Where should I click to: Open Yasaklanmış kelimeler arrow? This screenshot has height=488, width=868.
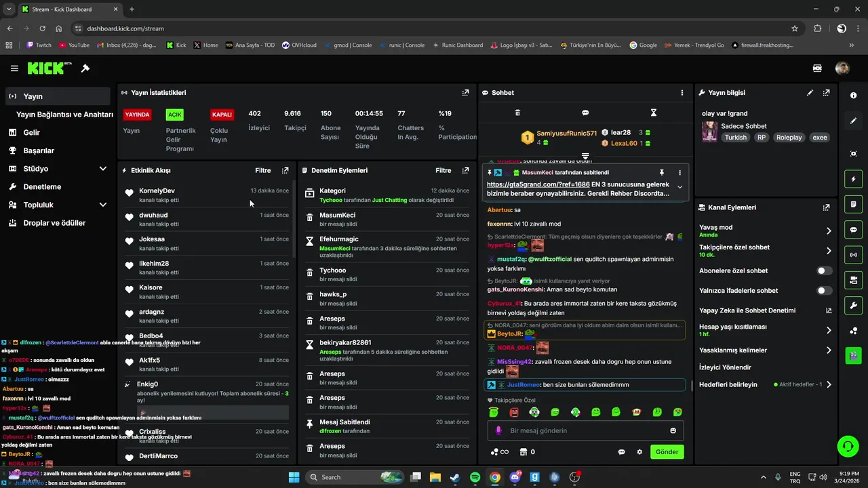pos(829,350)
